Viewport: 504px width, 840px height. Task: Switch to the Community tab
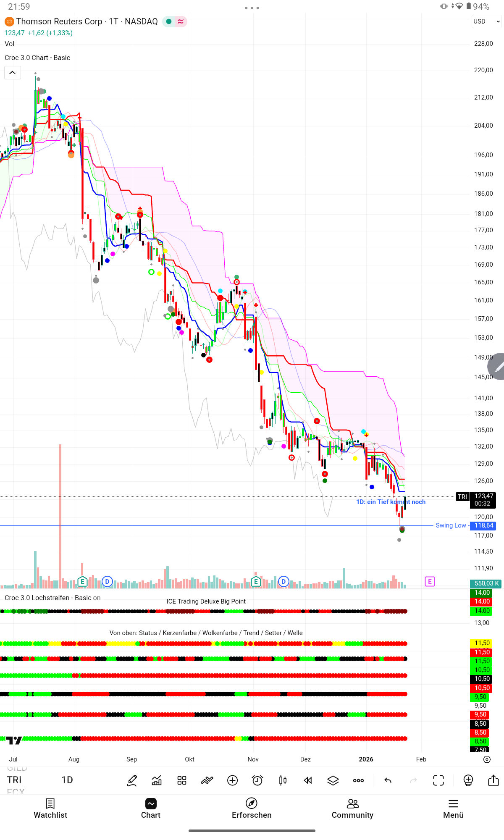tap(352, 808)
